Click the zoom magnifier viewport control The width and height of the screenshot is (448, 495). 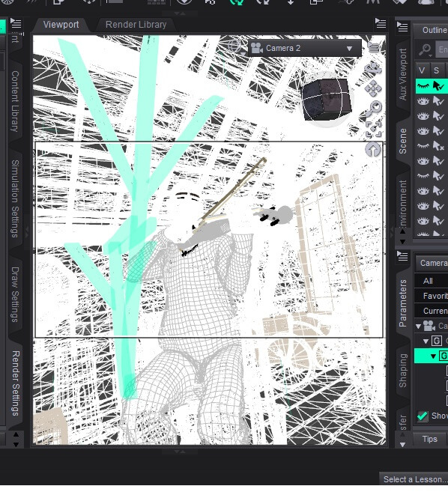(373, 109)
